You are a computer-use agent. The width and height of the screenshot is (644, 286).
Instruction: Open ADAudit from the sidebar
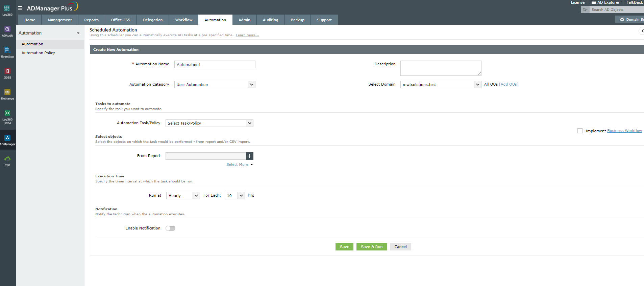pos(7,31)
